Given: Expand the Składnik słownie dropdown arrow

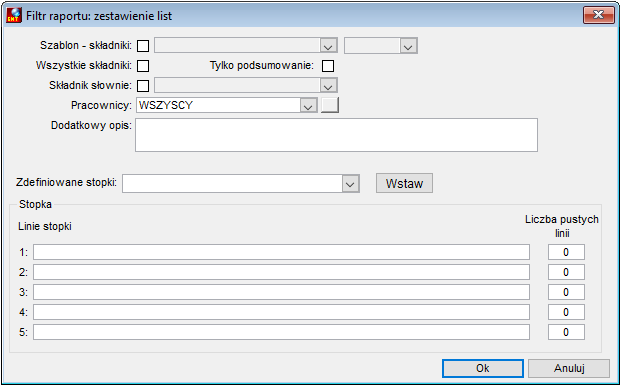Looking at the screenshot, I should (x=328, y=85).
